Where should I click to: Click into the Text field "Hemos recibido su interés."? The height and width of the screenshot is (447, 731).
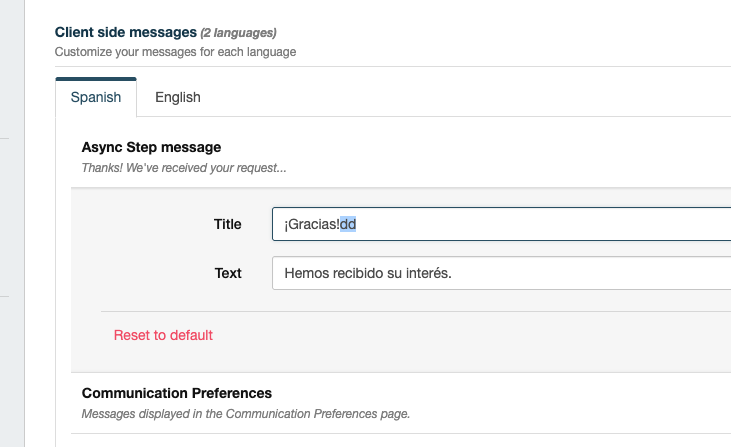click(501, 273)
